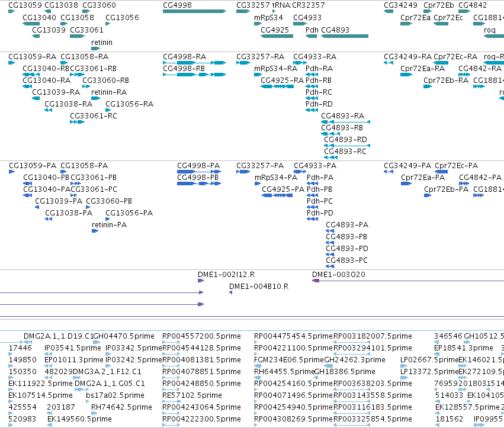Viewport: 504px width, 428px height.
Task: Click EST LP02667.5prime
Action: [x=429, y=360]
